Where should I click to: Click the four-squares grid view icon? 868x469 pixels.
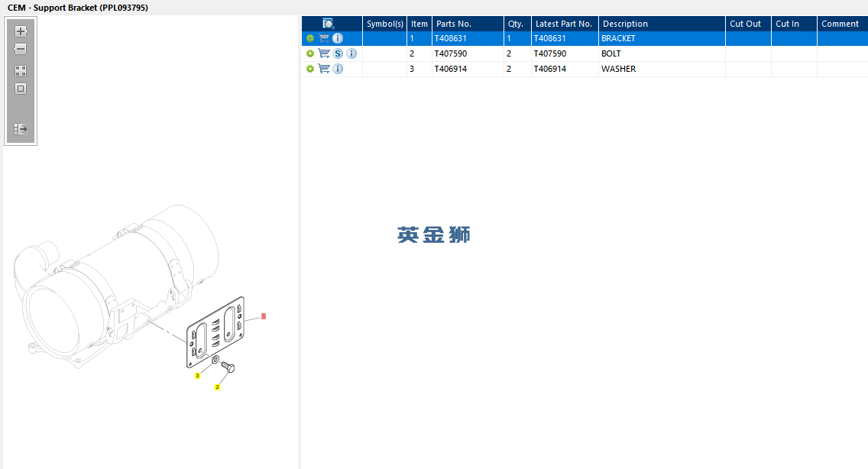(21, 71)
